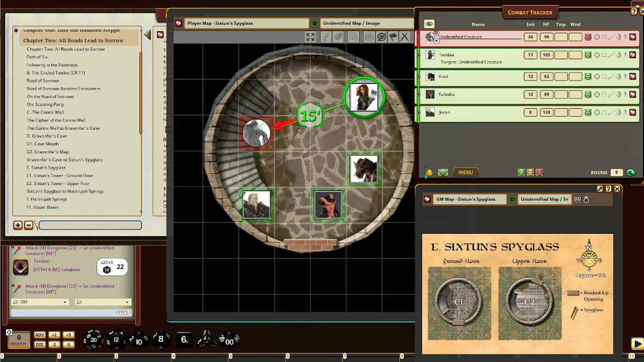Open Falindra's character sheet link in tracker
Image resolution: width=644 pixels, height=362 pixels.
632,94
